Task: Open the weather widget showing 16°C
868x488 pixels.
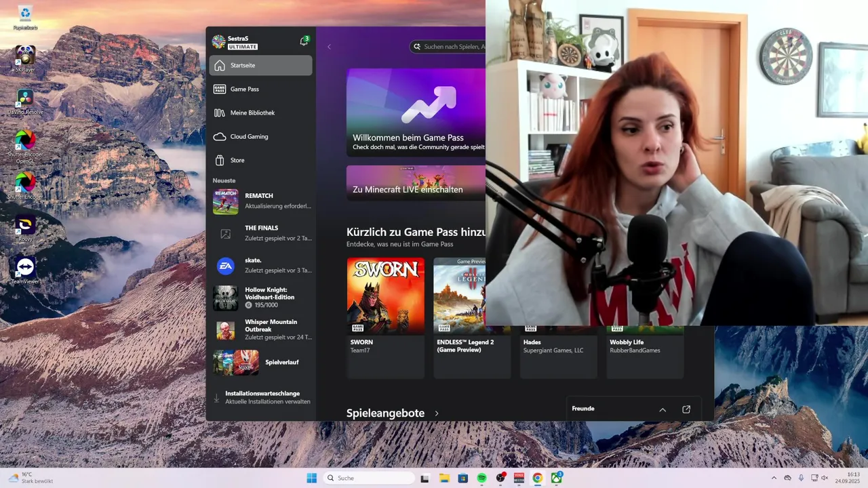Action: 31,478
